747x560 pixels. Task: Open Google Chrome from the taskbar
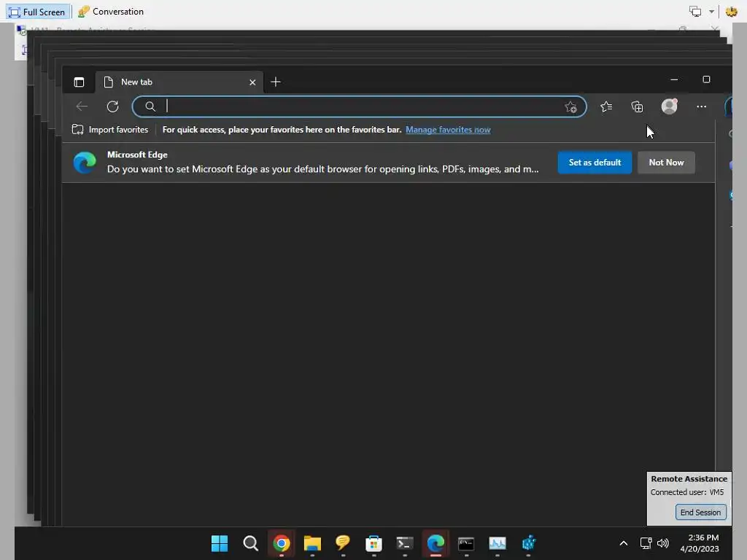point(281,543)
